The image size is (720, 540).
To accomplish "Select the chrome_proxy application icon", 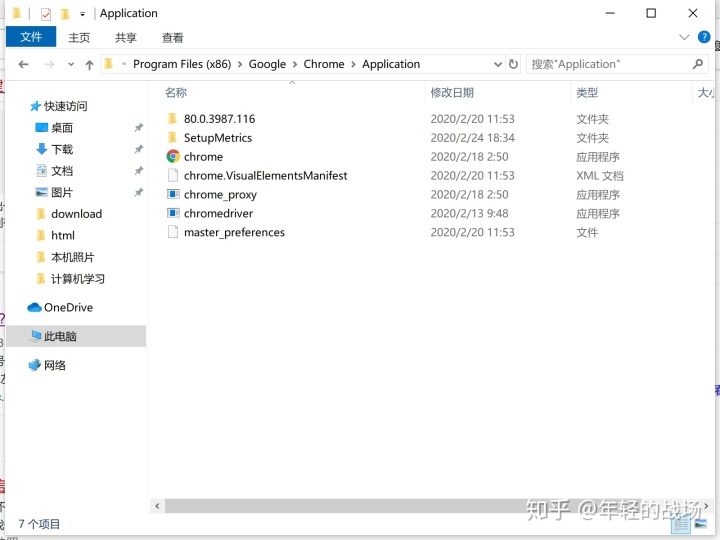I will 173,194.
